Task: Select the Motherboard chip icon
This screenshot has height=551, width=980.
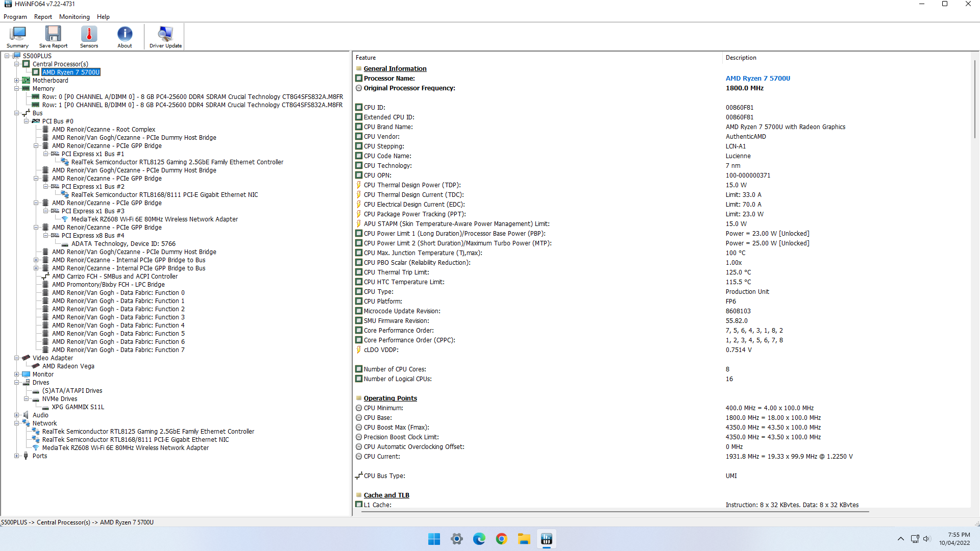Action: [26, 81]
